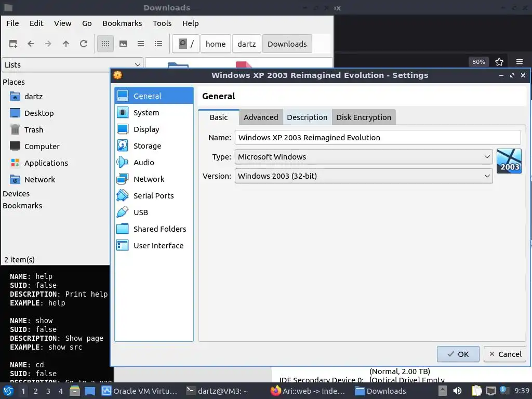This screenshot has height=399, width=532.
Task: Click the root filesystem path button
Action: (x=185, y=44)
